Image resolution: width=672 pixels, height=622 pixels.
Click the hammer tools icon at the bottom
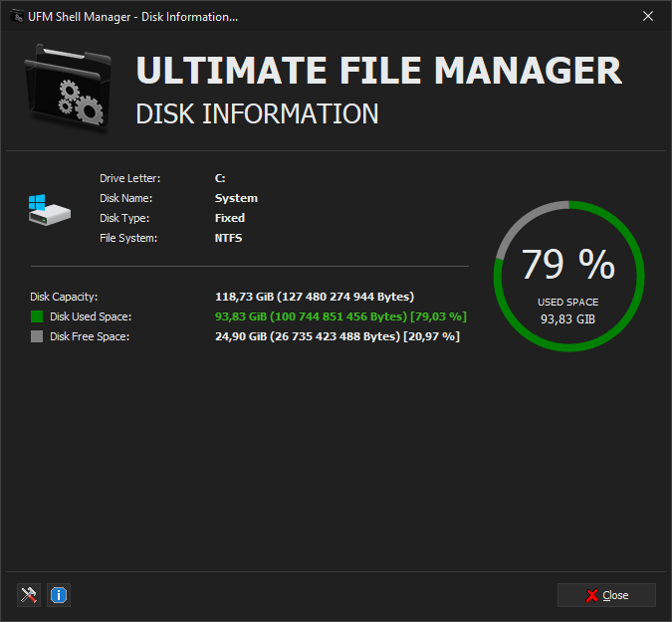tap(29, 595)
